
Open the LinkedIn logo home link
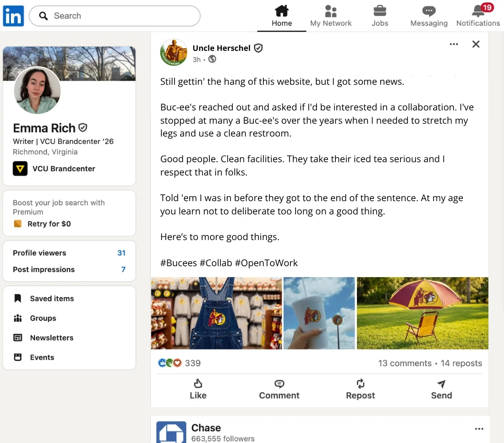coord(13,16)
